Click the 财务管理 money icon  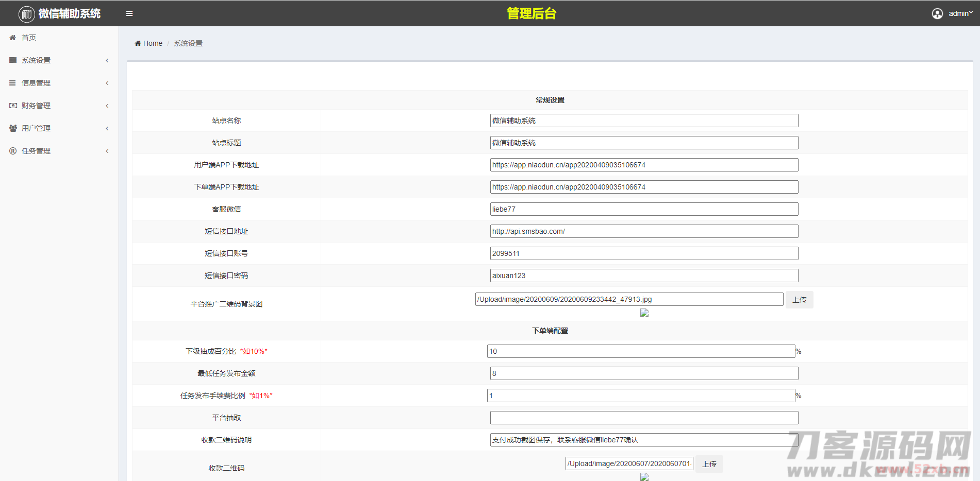(13, 106)
